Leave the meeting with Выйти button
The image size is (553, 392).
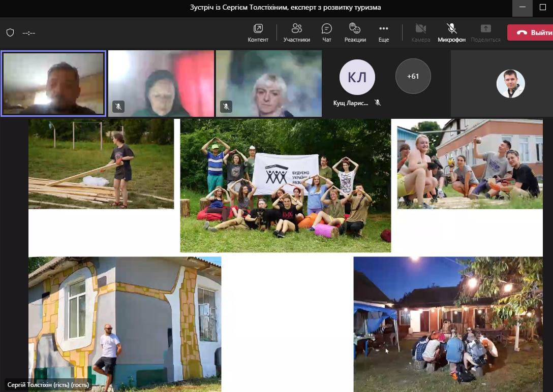[530, 32]
